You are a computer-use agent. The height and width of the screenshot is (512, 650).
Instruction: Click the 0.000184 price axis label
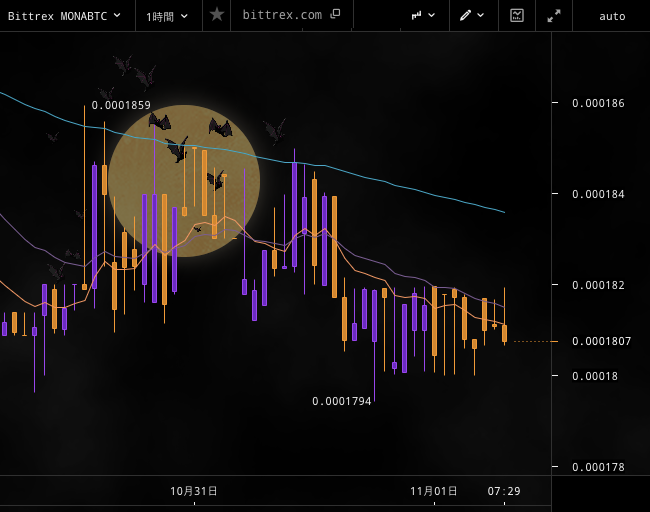coord(598,194)
